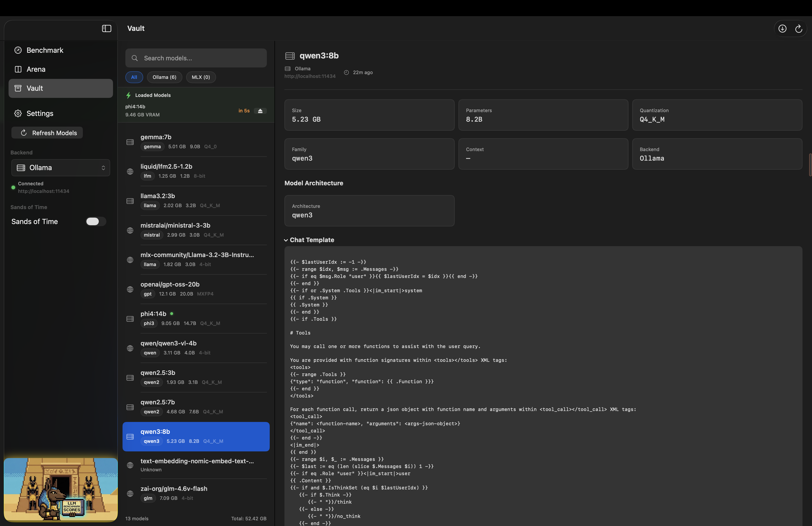The image size is (812, 526).
Task: Click the mlx-community Llama row globe icon
Action: pos(130,260)
